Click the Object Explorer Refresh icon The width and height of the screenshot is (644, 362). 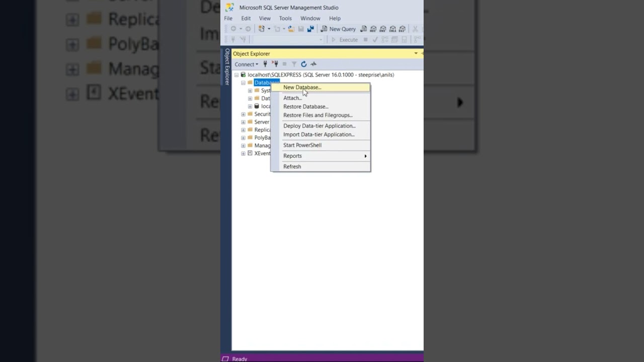(x=303, y=64)
